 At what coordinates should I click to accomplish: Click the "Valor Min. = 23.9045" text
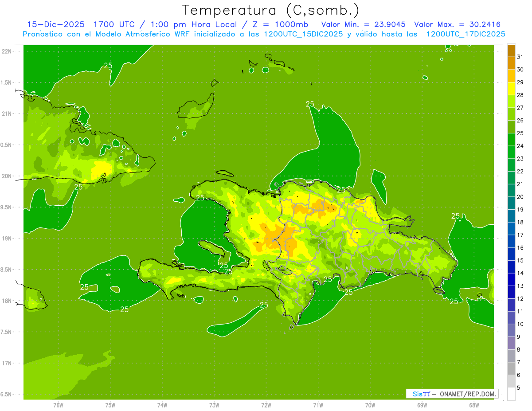coord(363,24)
